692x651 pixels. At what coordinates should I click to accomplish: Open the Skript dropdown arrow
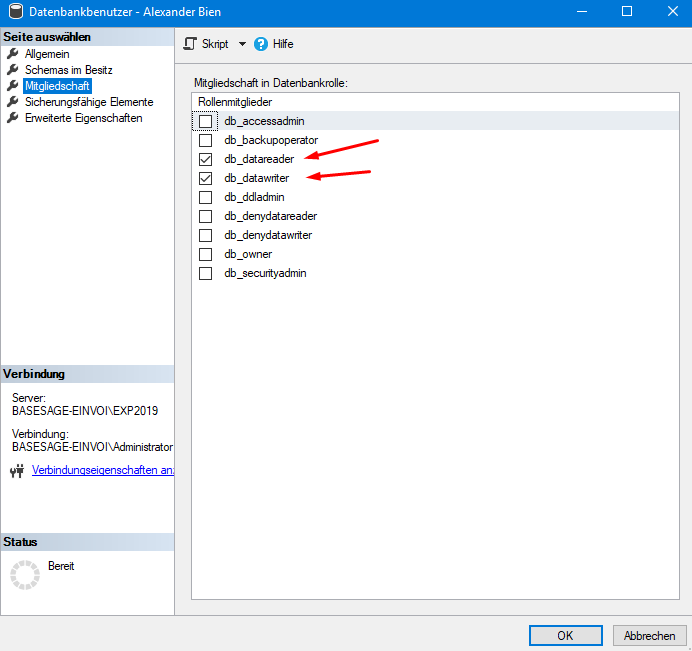241,44
